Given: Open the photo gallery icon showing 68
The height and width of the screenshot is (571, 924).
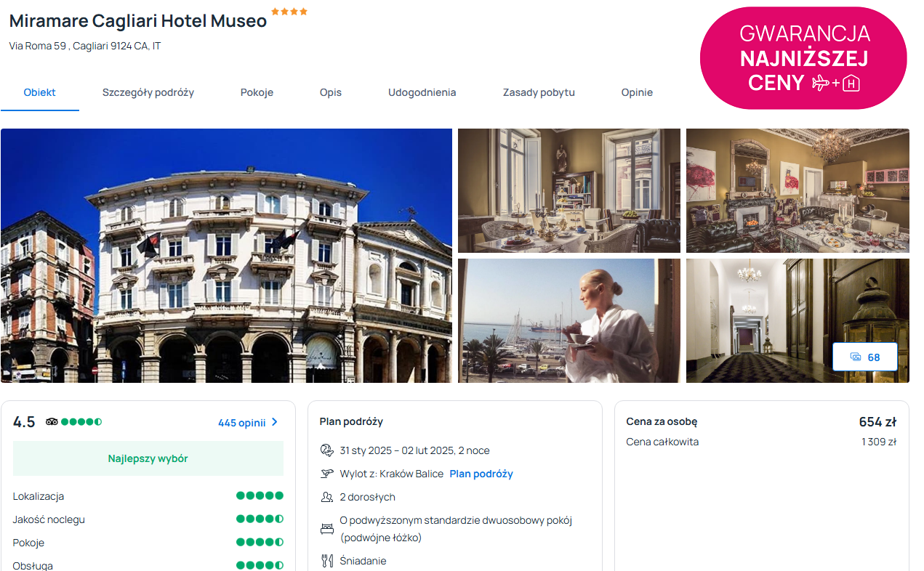Looking at the screenshot, I should (x=864, y=357).
